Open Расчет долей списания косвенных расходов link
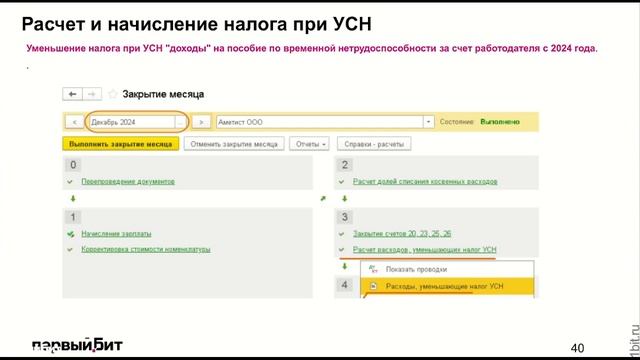The height and width of the screenshot is (360, 640). [425, 181]
